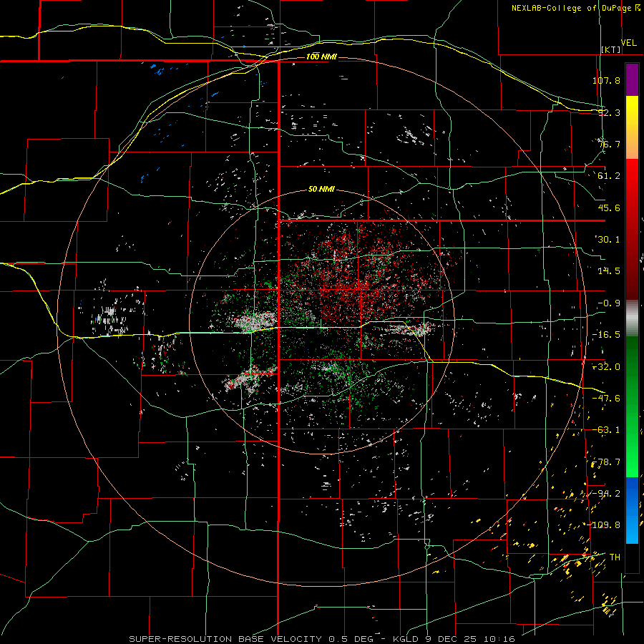The image size is (644, 644).
Task: Select the blue segment of the color bar
Action: click(632, 510)
